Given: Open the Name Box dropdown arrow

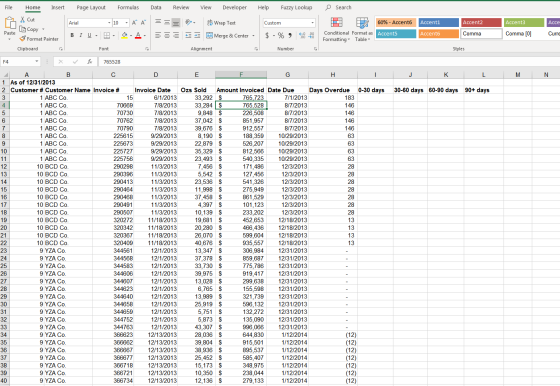Looking at the screenshot, I should [x=36, y=62].
